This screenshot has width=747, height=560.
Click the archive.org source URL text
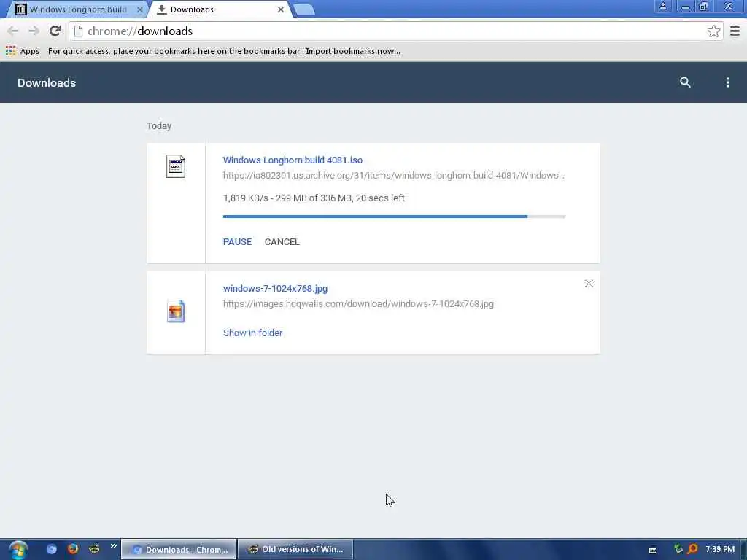click(394, 175)
